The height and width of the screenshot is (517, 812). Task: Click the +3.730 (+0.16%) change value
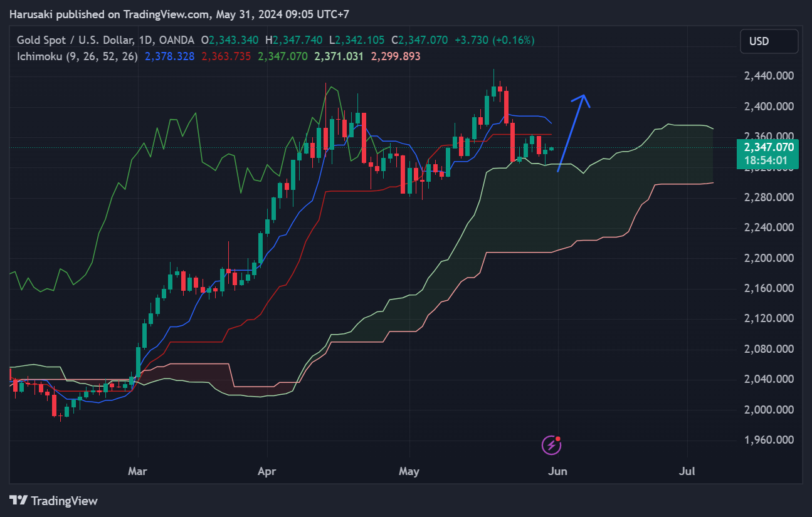tap(494, 40)
